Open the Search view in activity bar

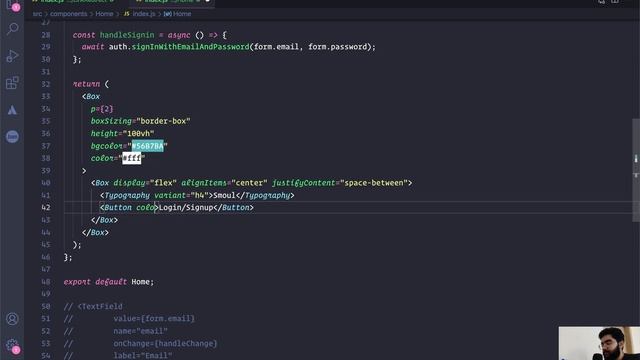coord(13,29)
